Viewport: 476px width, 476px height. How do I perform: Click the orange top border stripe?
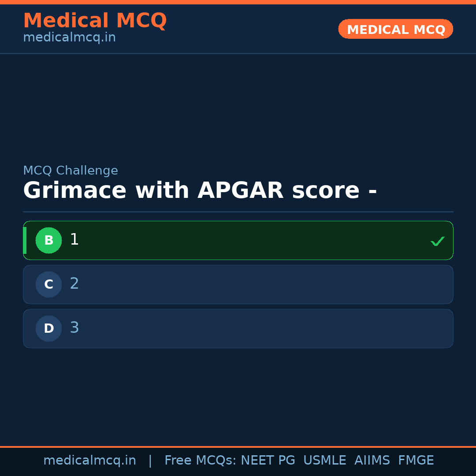pos(238,3)
